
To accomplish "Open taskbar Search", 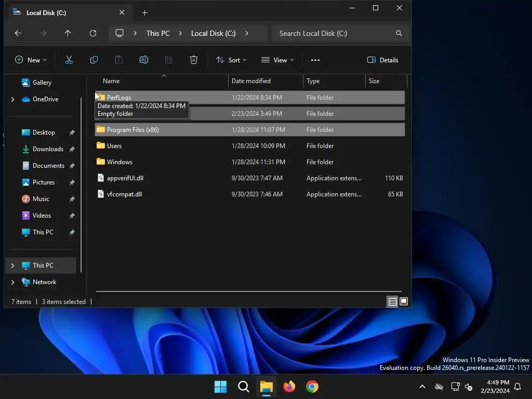I will click(x=244, y=387).
